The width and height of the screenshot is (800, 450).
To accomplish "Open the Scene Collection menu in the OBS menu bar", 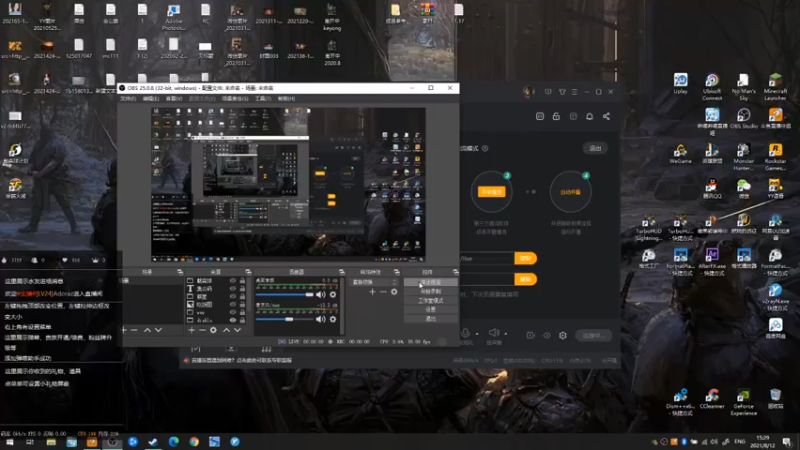I will (235, 98).
